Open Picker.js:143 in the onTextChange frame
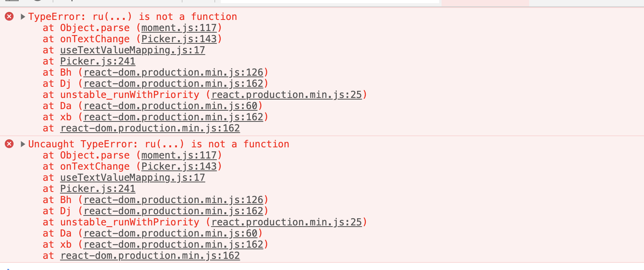 (x=180, y=39)
